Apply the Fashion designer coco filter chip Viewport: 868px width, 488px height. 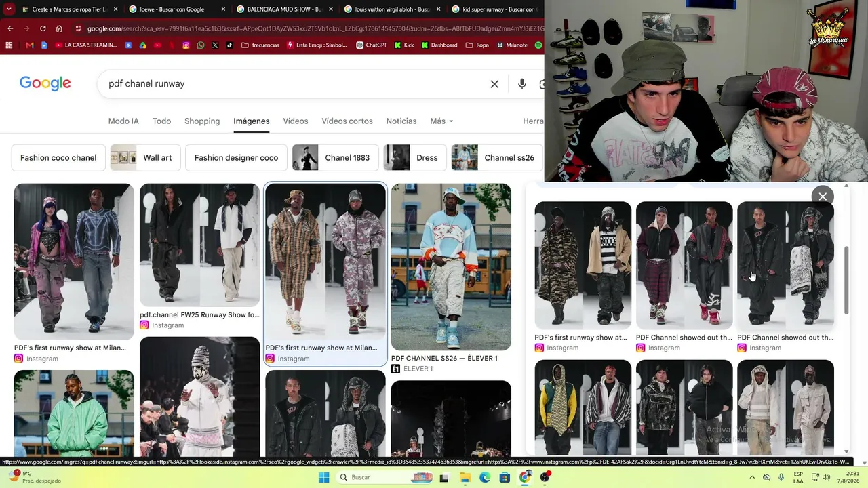click(x=236, y=157)
